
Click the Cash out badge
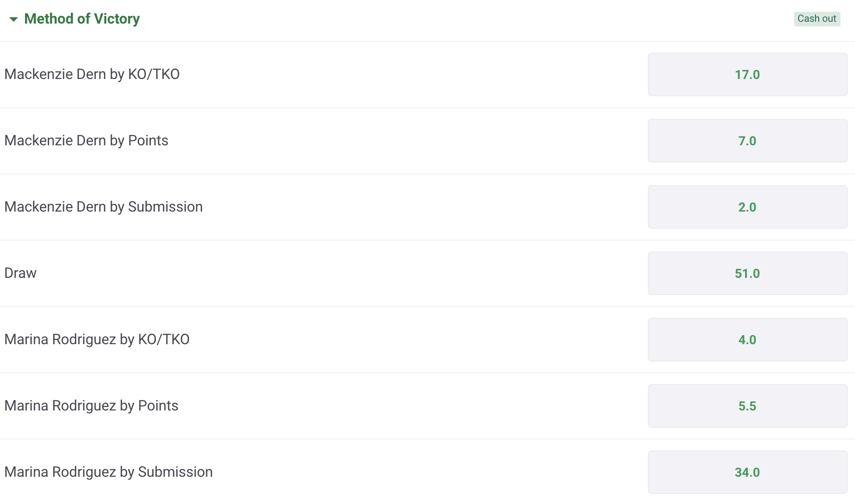coord(817,19)
